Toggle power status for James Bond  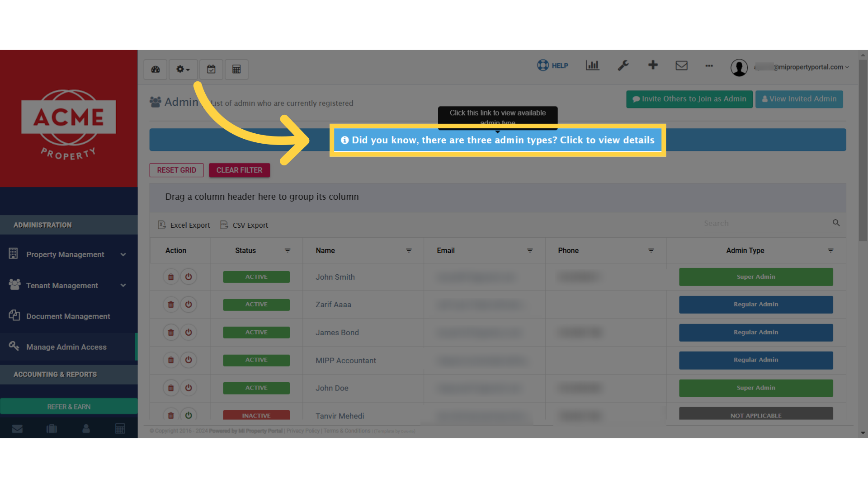(189, 333)
